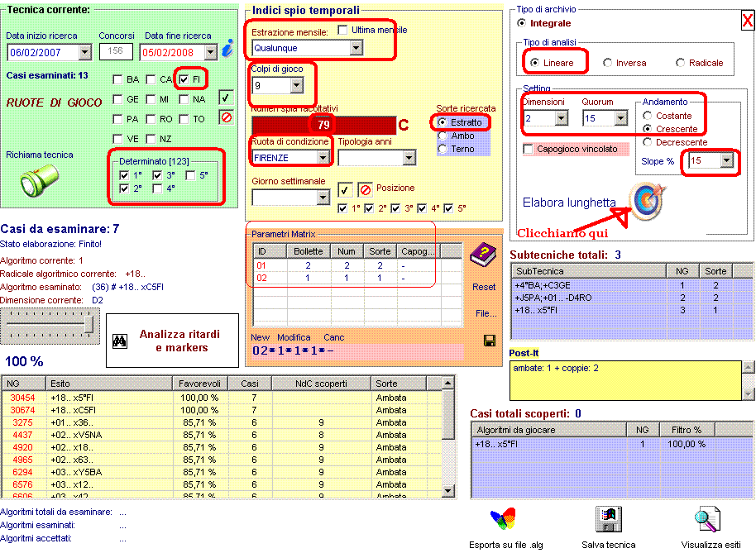Click the red prohibition icon left of Posizione
This screenshot has height=553, width=756.
pos(366,190)
